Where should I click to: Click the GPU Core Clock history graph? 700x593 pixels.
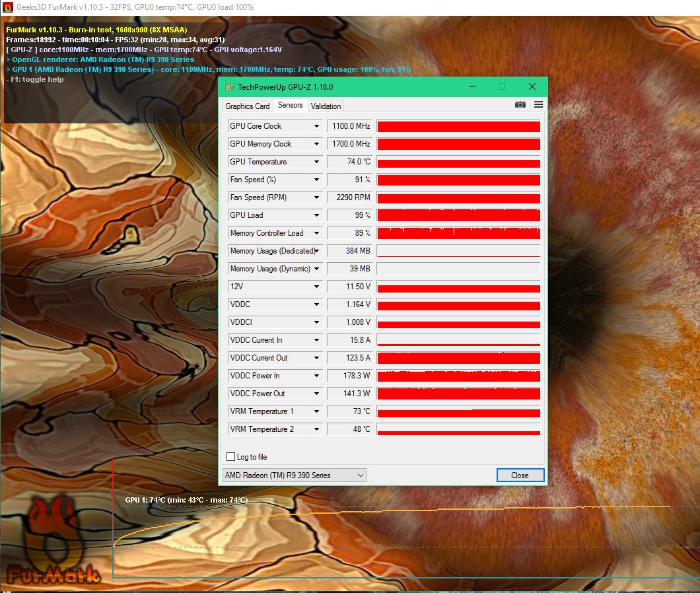tap(458, 126)
